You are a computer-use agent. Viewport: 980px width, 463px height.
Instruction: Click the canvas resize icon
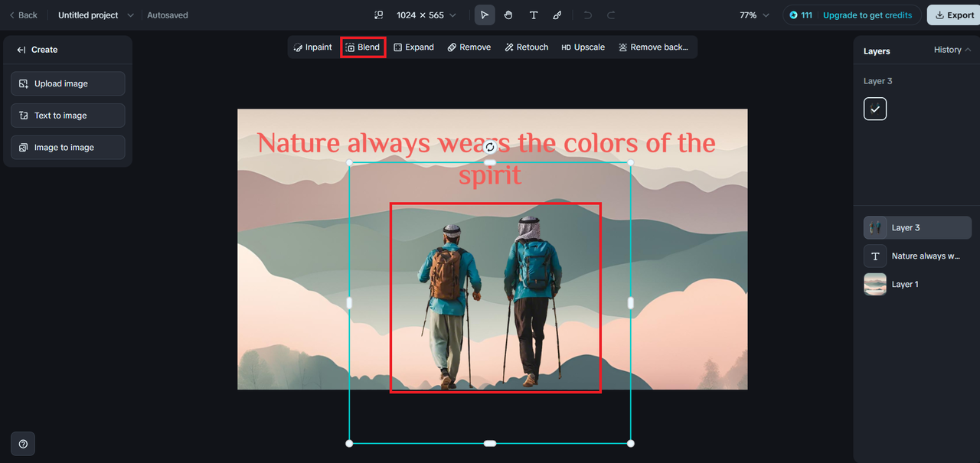(x=378, y=15)
